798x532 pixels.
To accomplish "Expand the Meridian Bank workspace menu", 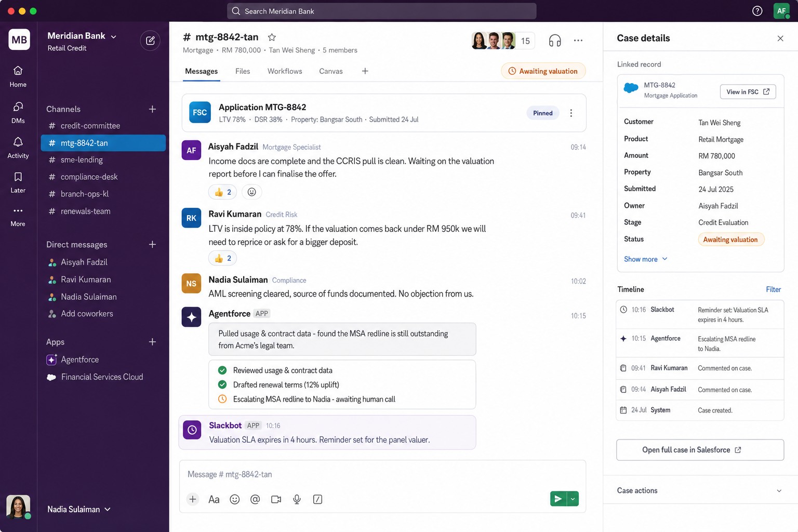I will 82,36.
